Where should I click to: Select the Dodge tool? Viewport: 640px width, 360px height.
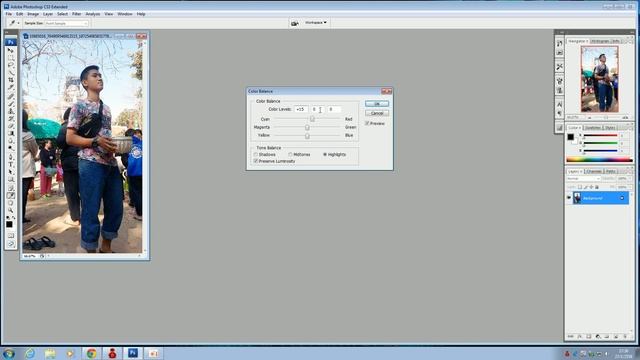pos(11,148)
